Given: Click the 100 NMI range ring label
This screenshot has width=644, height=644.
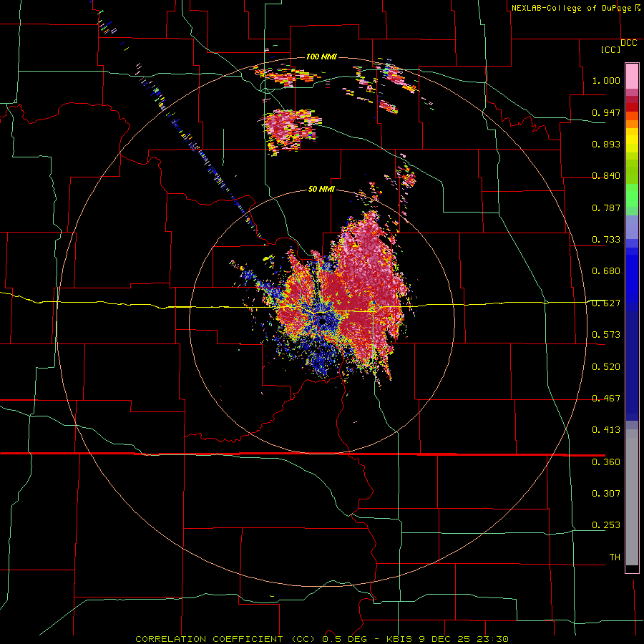Looking at the screenshot, I should point(321,57).
